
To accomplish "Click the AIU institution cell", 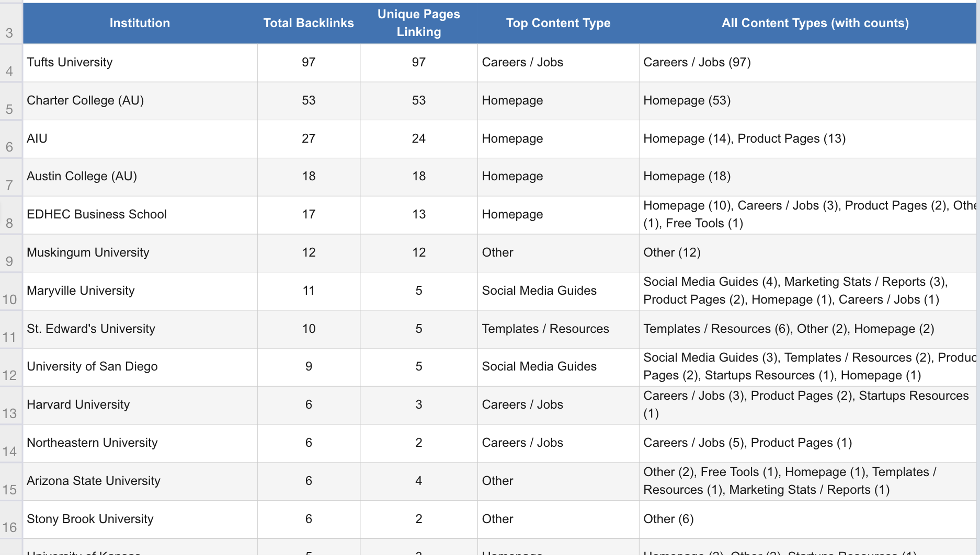I will tap(140, 139).
